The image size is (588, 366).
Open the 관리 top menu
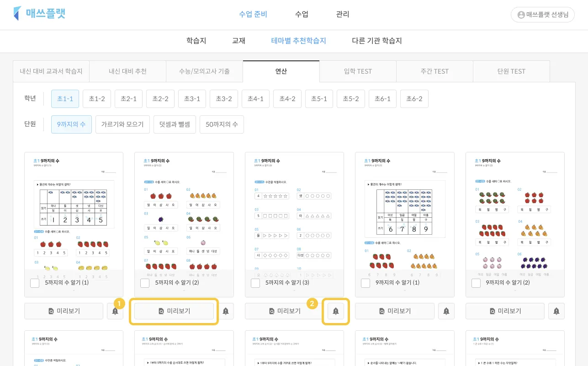pyautogui.click(x=343, y=14)
